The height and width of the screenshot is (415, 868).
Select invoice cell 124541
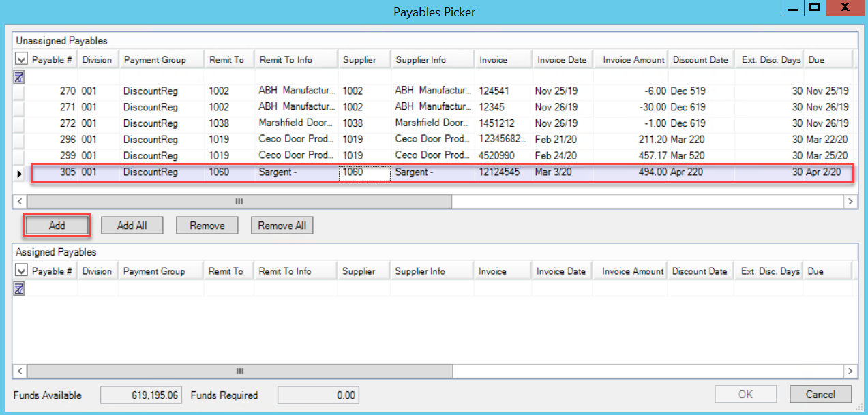coord(503,91)
